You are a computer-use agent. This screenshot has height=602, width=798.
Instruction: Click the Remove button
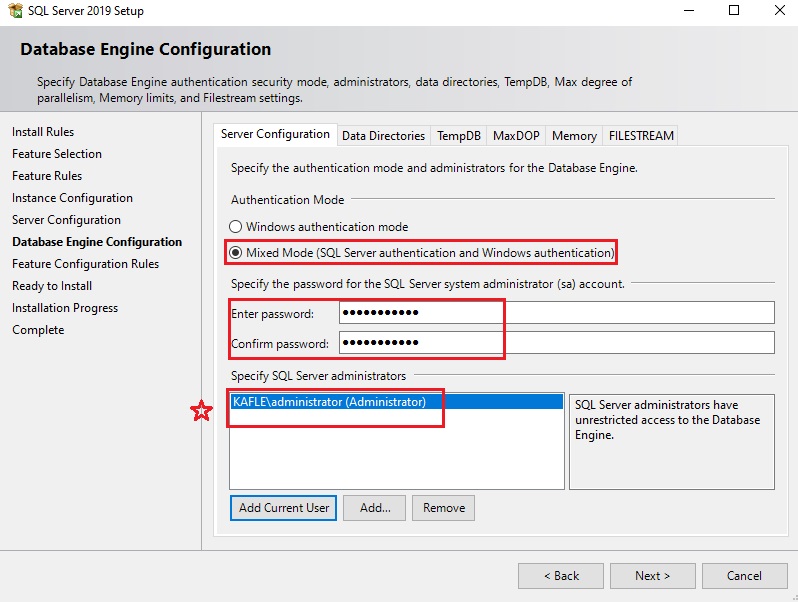click(x=444, y=508)
